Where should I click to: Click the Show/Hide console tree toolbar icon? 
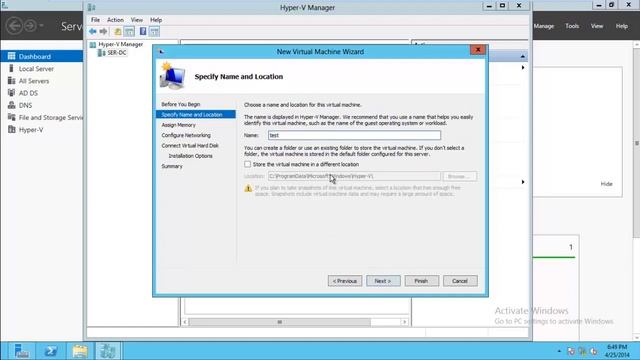(129, 31)
